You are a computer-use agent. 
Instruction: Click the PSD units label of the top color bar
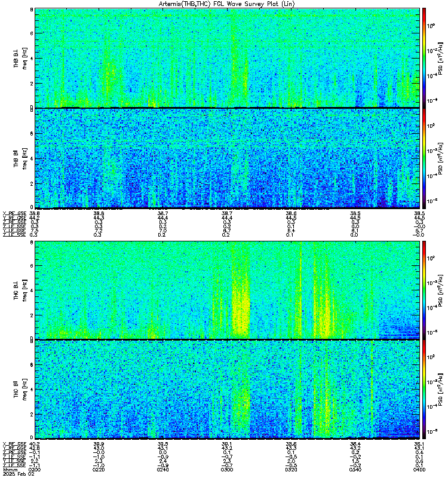point(440,58)
